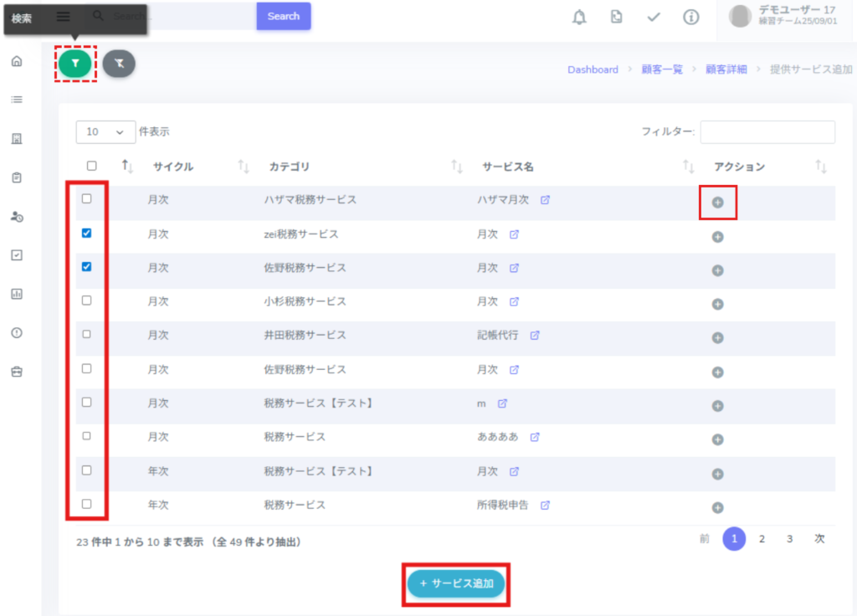Open the 10 件表示 page size dropdown
This screenshot has height=616, width=857.
coord(105,132)
